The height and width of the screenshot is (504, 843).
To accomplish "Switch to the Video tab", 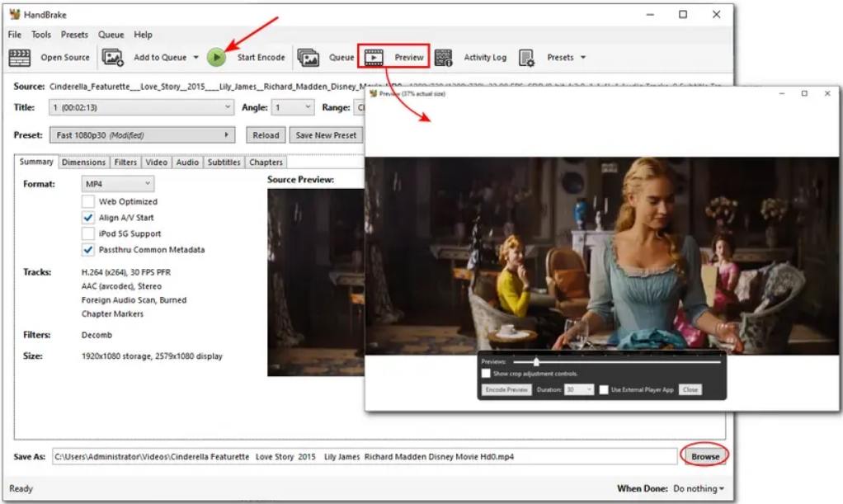I will [157, 162].
